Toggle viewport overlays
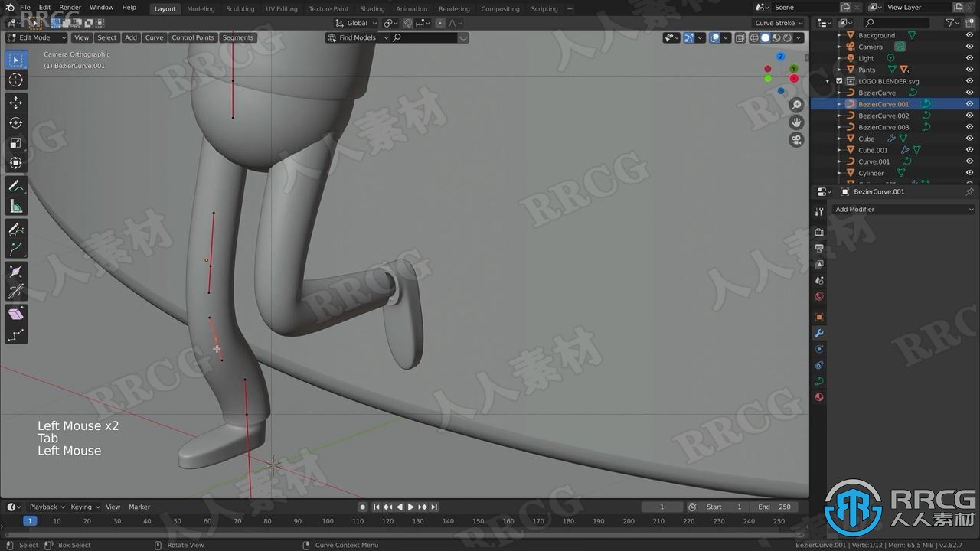 pyautogui.click(x=714, y=37)
